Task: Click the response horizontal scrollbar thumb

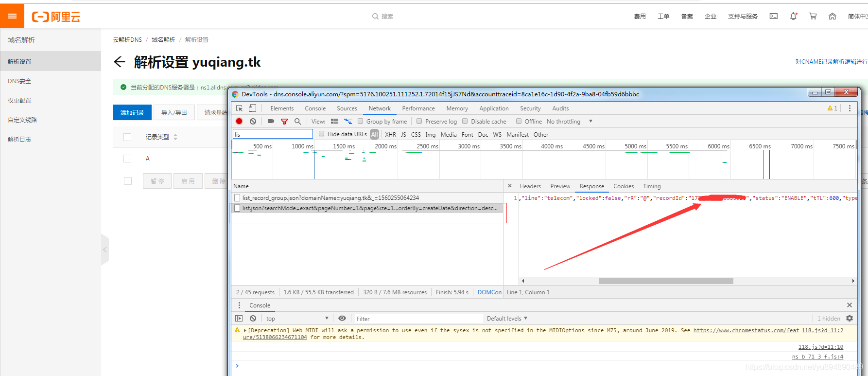Action: point(666,281)
